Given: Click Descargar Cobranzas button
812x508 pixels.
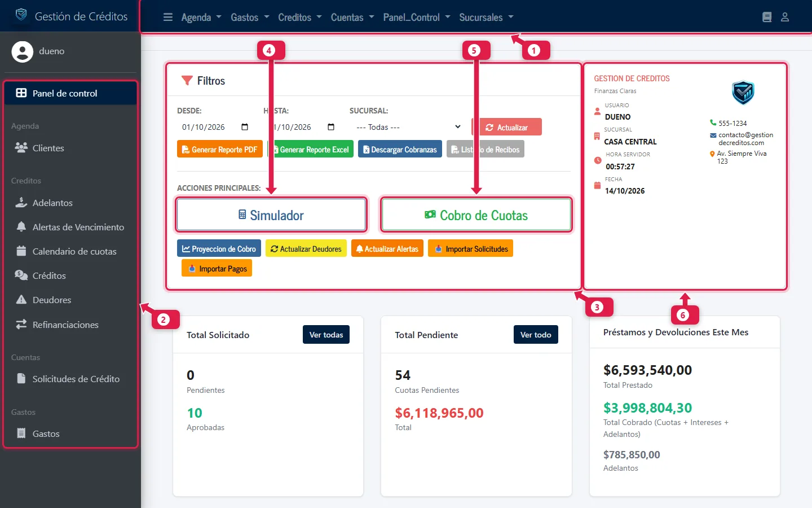Looking at the screenshot, I should pos(400,149).
